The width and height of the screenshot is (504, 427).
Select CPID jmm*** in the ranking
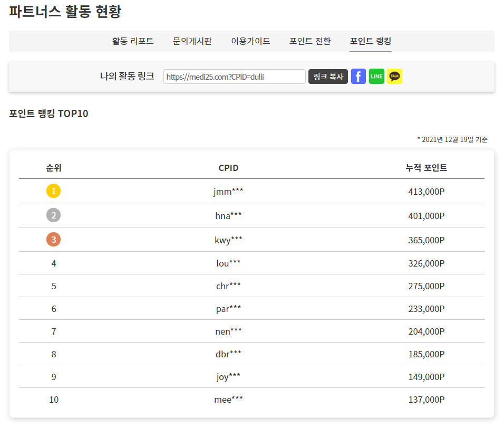(228, 192)
